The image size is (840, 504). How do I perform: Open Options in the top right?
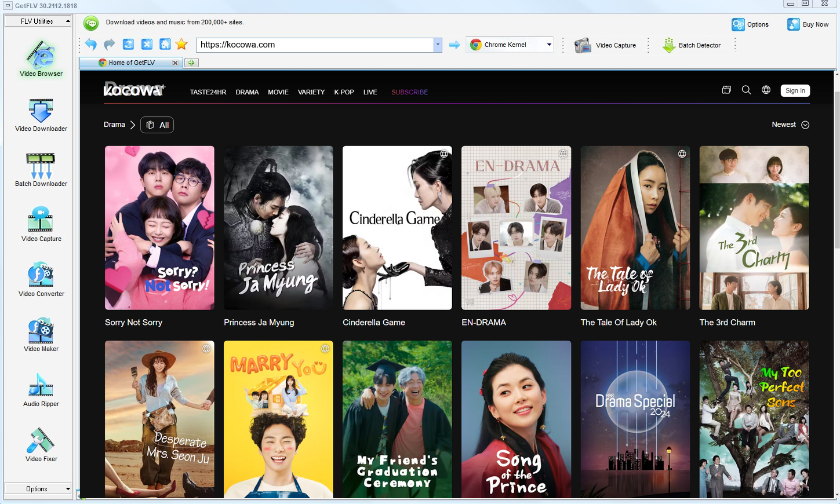(750, 24)
